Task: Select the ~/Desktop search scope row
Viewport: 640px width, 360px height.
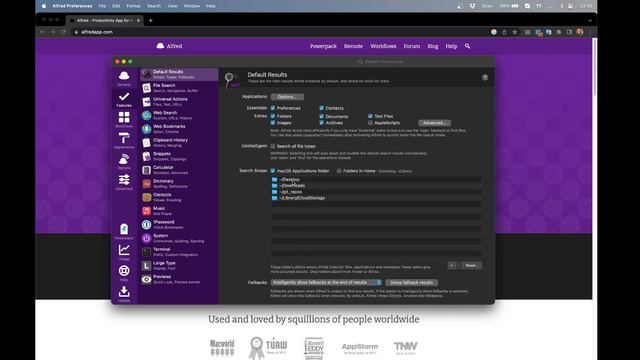Action: 376,179
